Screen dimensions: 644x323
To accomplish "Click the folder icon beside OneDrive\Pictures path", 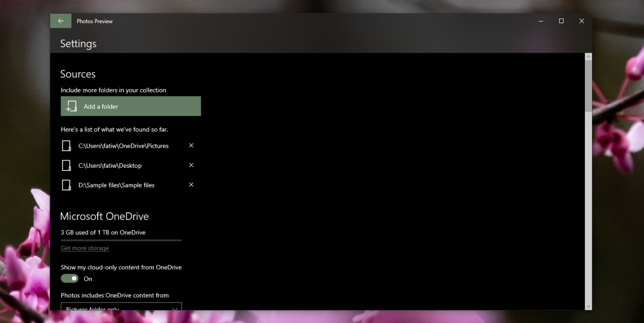I will click(67, 146).
